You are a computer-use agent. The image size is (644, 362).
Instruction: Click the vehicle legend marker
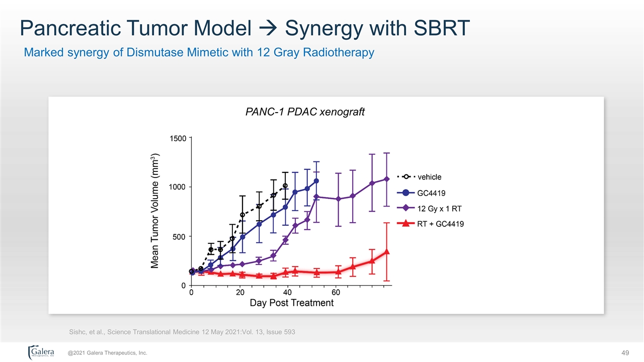[406, 177]
